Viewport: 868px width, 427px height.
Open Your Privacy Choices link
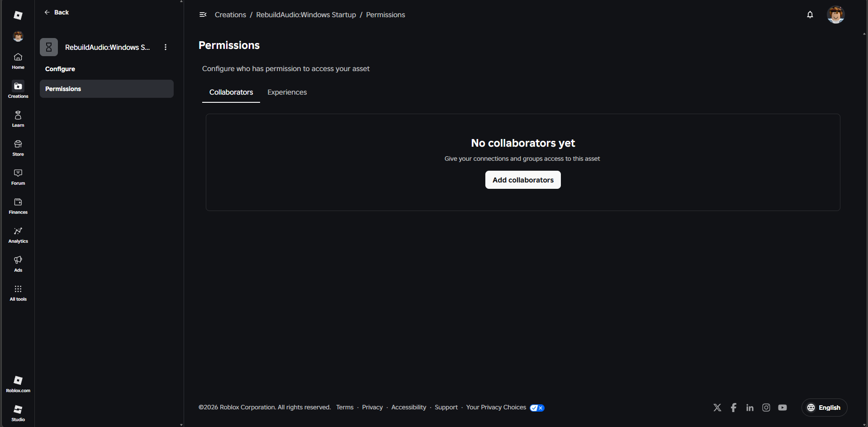tap(496, 408)
